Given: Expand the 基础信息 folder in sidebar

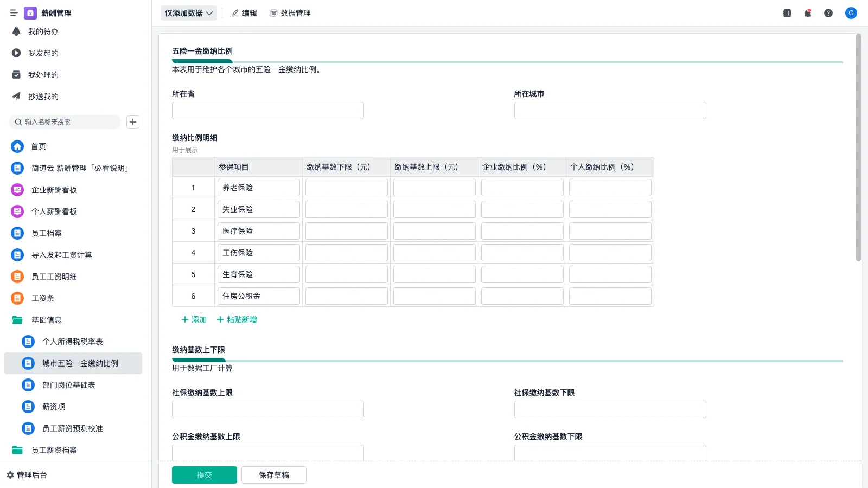Looking at the screenshot, I should (x=47, y=320).
